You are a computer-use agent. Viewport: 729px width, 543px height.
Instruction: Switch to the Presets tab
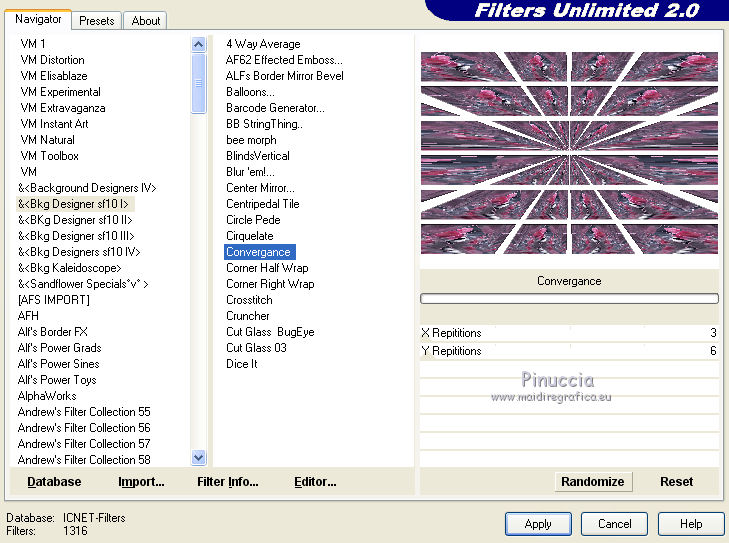[97, 21]
